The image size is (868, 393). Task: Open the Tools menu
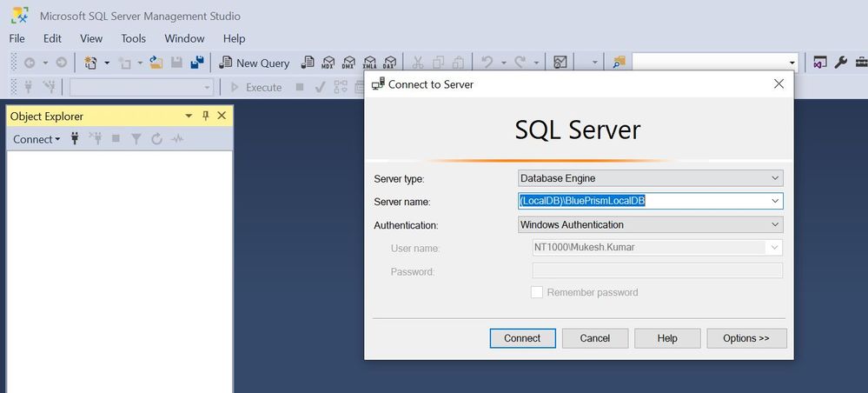134,38
